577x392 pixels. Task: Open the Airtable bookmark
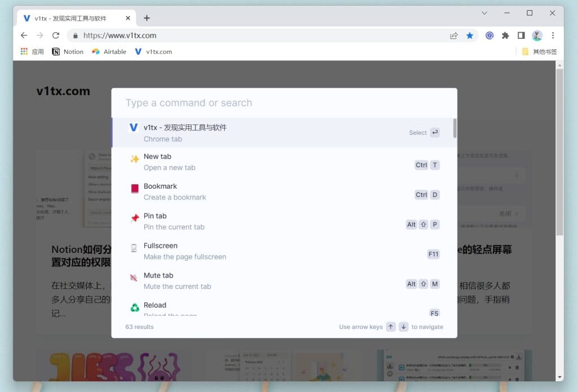coord(109,51)
